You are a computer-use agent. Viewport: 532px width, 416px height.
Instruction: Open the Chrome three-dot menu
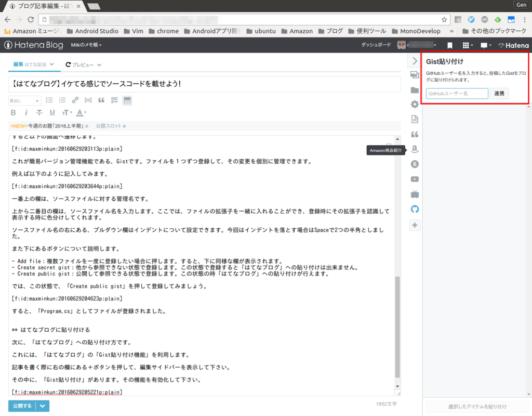coord(525,20)
